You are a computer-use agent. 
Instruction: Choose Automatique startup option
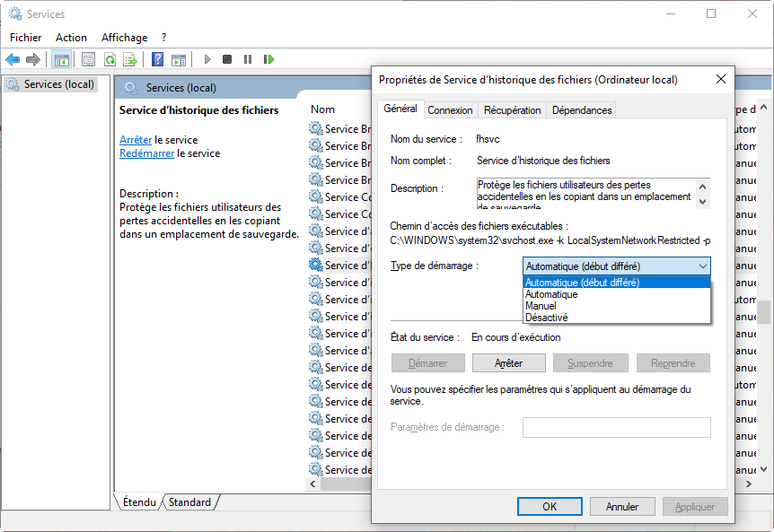pos(617,294)
